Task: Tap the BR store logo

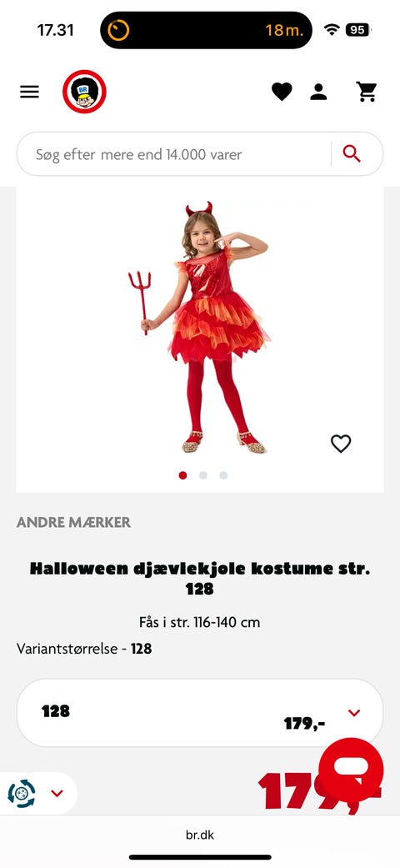Action: click(x=84, y=92)
